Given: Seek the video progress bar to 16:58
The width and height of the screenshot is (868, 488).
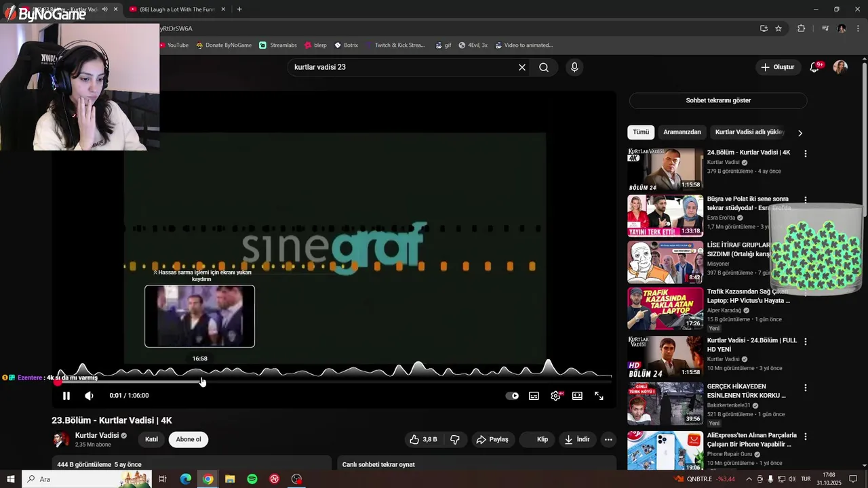Looking at the screenshot, I should (201, 382).
